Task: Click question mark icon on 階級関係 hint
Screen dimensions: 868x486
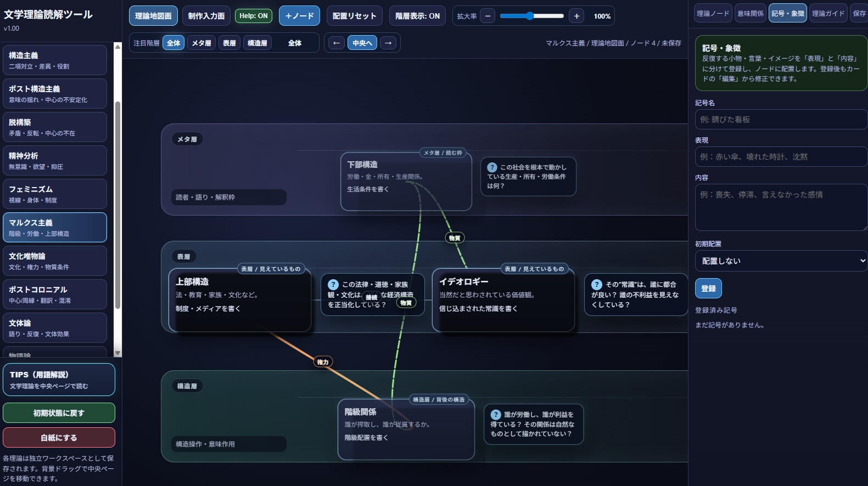Action: pos(496,415)
